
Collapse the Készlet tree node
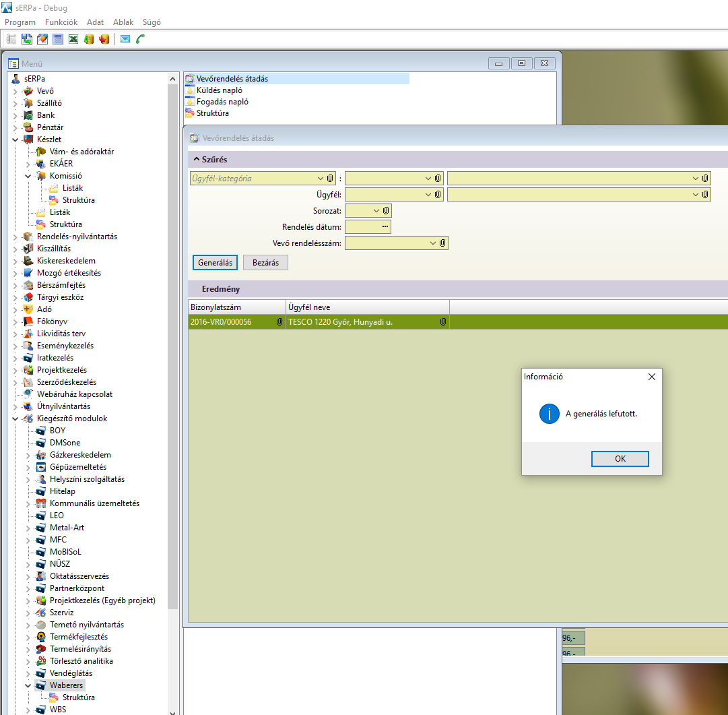[x=15, y=139]
